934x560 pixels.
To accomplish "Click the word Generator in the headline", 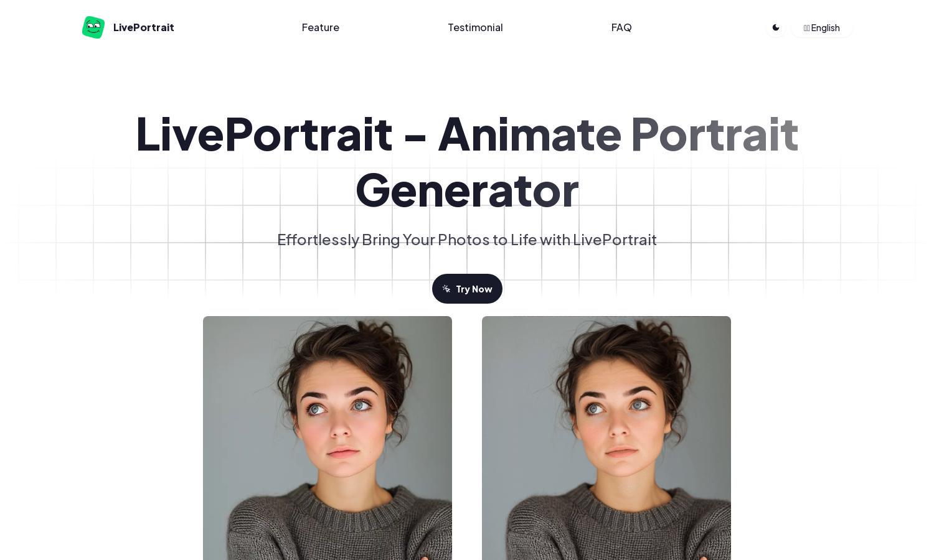I will 467,190.
